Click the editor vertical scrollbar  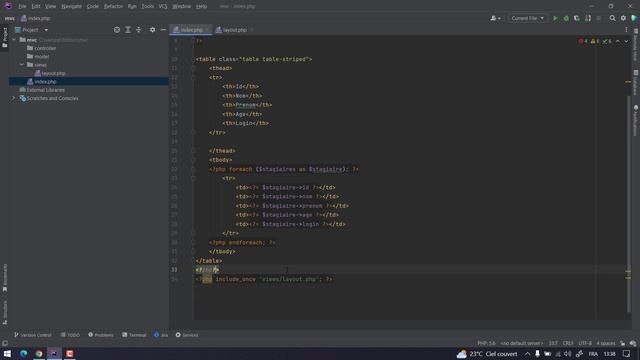pyautogui.click(x=628, y=204)
